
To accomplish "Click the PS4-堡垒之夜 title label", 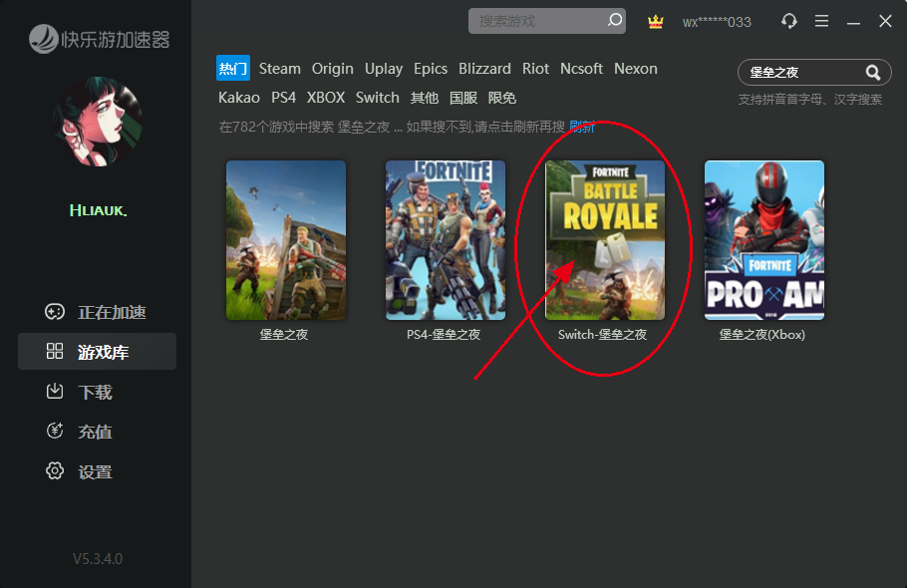I will [444, 334].
